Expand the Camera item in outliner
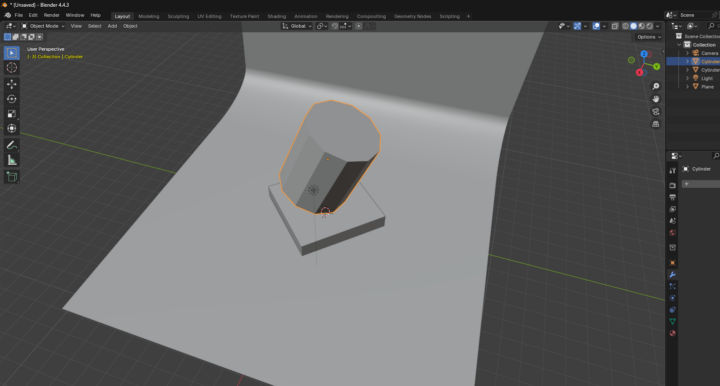 pyautogui.click(x=687, y=53)
